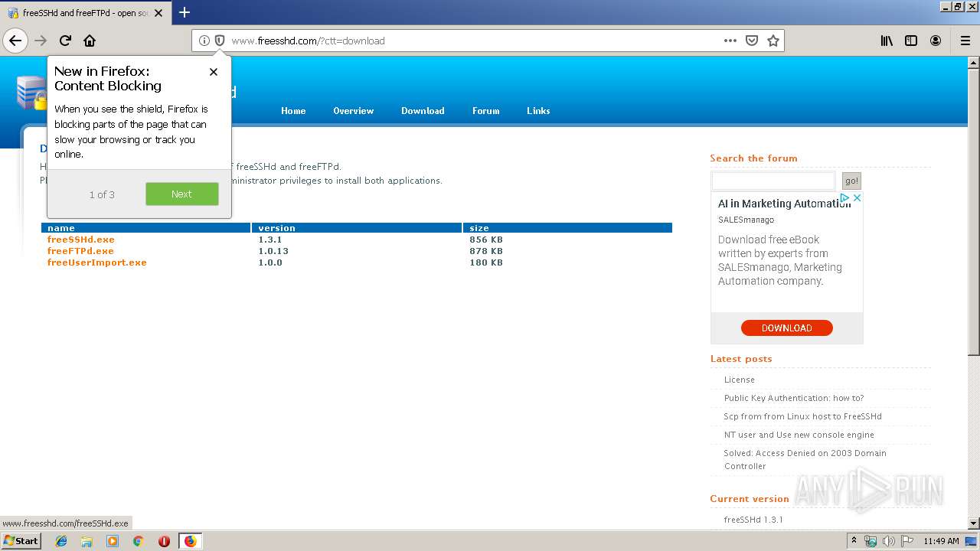The height and width of the screenshot is (551, 980).
Task: Open Windows Media Player taskbar icon
Action: (113, 541)
